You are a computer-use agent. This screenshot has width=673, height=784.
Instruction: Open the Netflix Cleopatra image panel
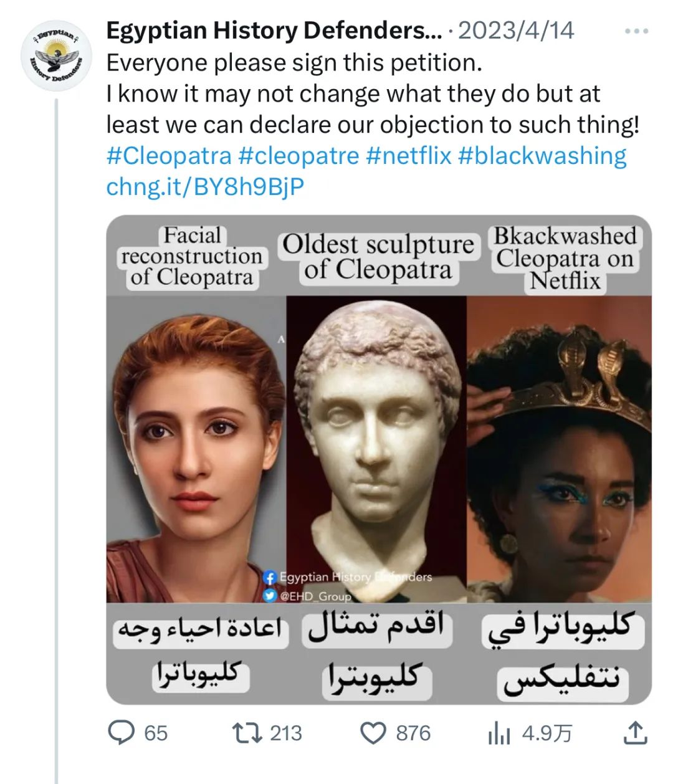pos(559,449)
